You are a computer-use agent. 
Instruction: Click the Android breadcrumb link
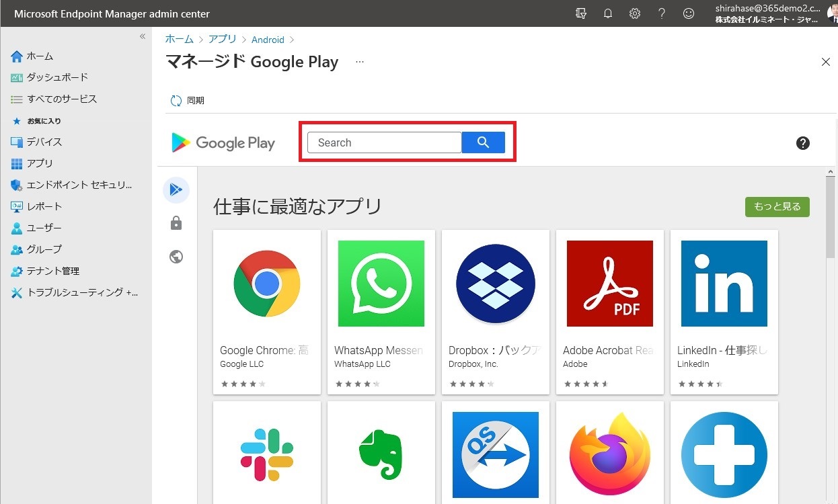[268, 40]
